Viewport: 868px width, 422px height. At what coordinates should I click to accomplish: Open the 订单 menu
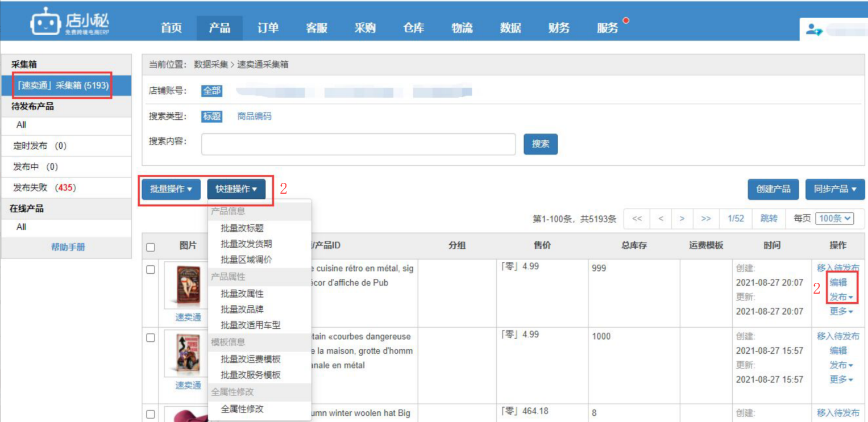268,28
